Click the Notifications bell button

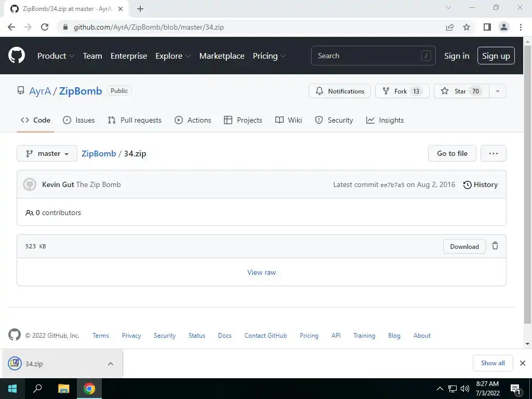pos(340,91)
